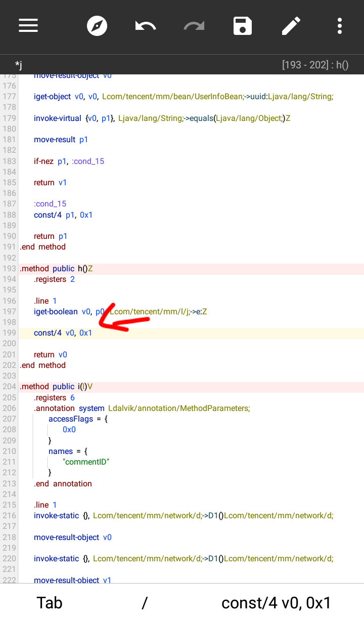This screenshot has height=621, width=364.
Task: Insert slash from the bottom shortcut bar
Action: (x=145, y=603)
